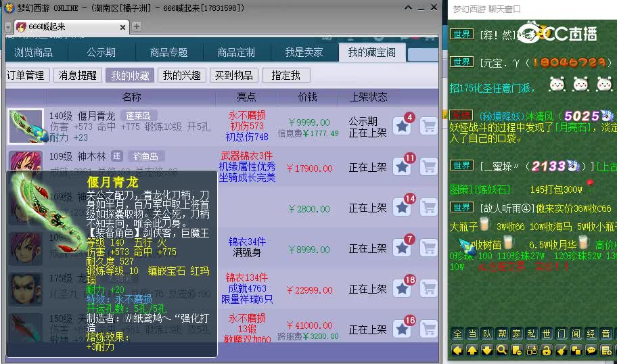The height and width of the screenshot is (364, 617).
Task: Click the list-with-plus icon in chat toolbar
Action: [606, 350]
